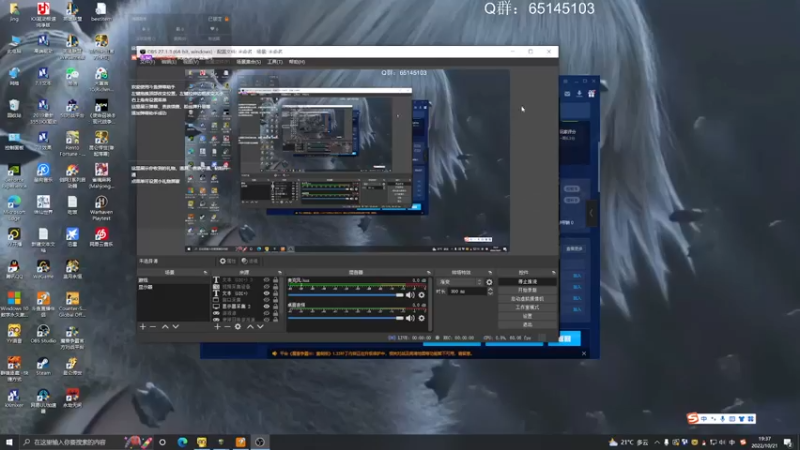Move the selected source up

click(x=250, y=327)
